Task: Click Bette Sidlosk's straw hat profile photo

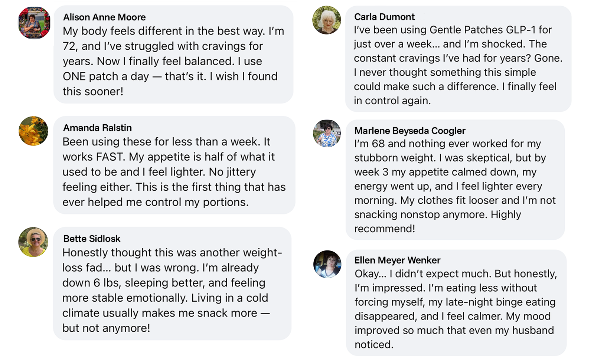Action: click(33, 242)
